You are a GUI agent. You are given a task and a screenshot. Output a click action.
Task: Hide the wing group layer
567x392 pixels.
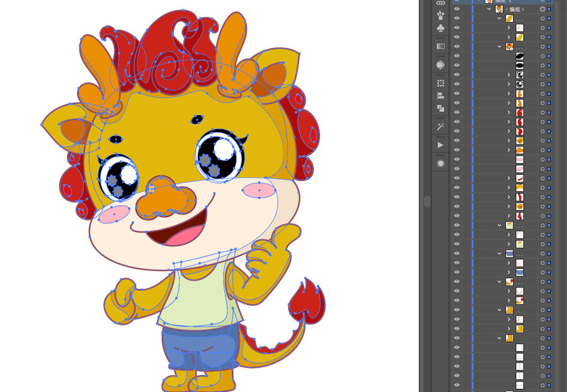[457, 18]
